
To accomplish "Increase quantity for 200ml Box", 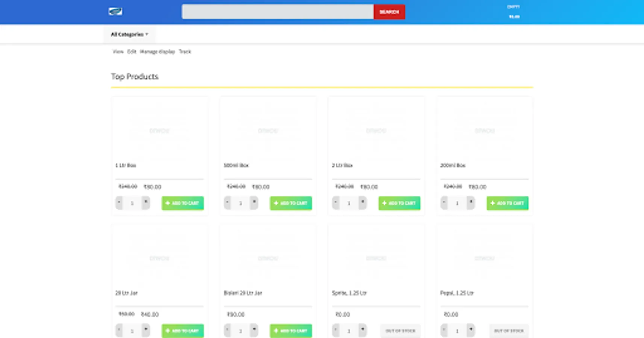I will tap(471, 203).
